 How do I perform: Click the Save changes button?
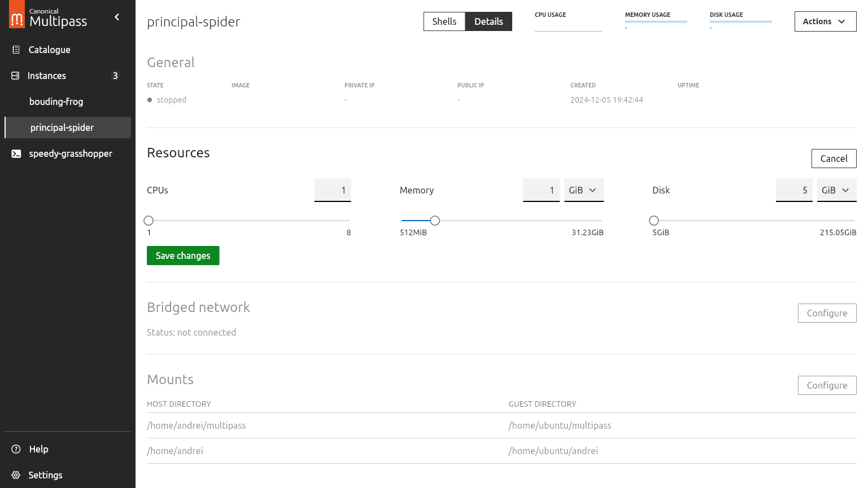183,256
